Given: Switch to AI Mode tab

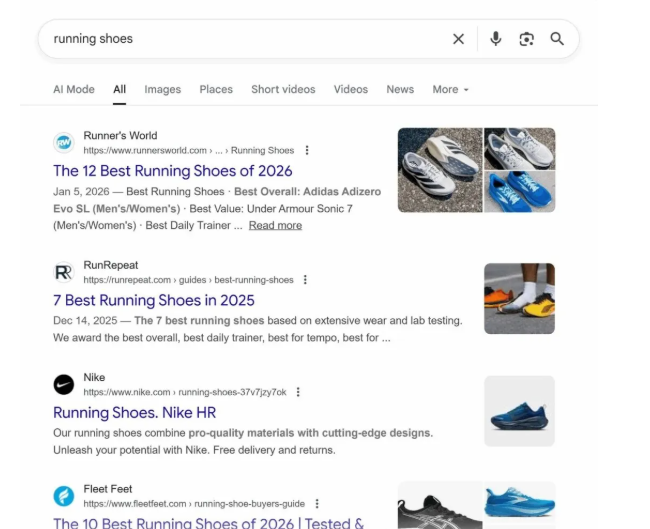Looking at the screenshot, I should (x=74, y=89).
